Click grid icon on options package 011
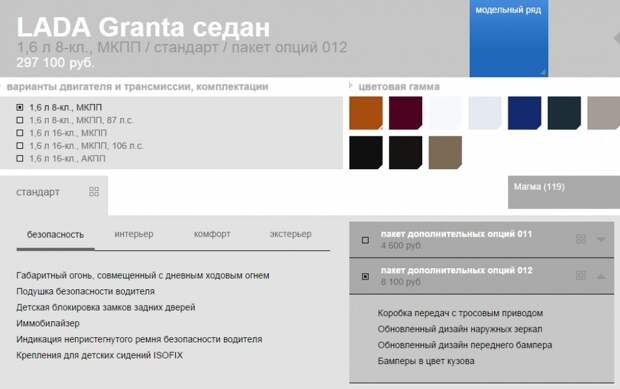 [580, 239]
